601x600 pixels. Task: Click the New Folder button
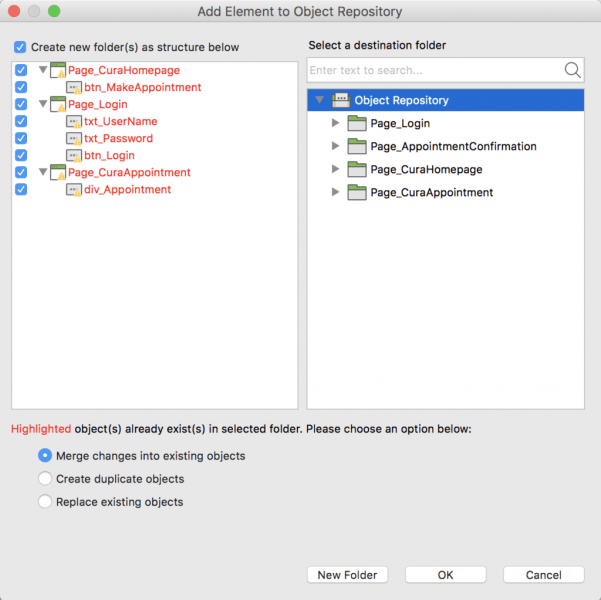click(x=347, y=575)
